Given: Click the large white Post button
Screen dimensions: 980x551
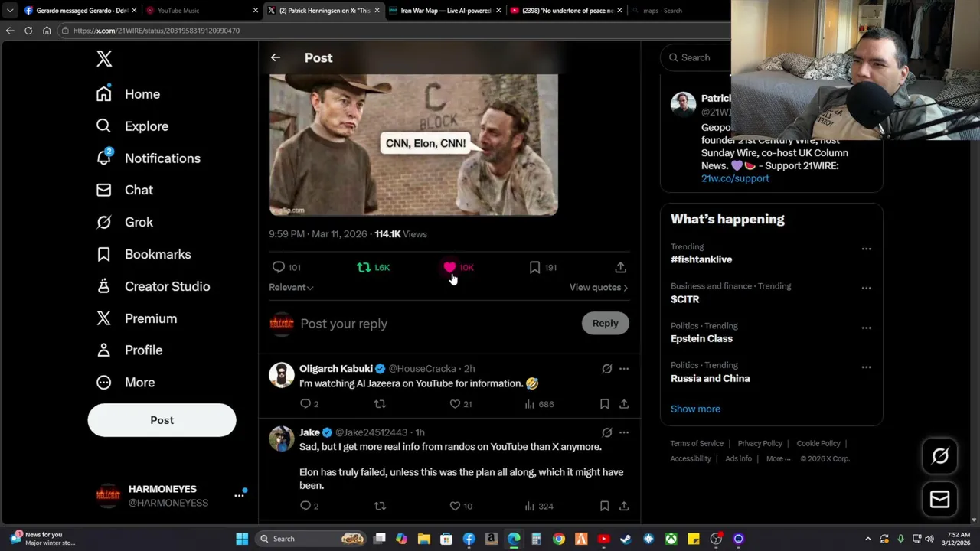Looking at the screenshot, I should 162,420.
